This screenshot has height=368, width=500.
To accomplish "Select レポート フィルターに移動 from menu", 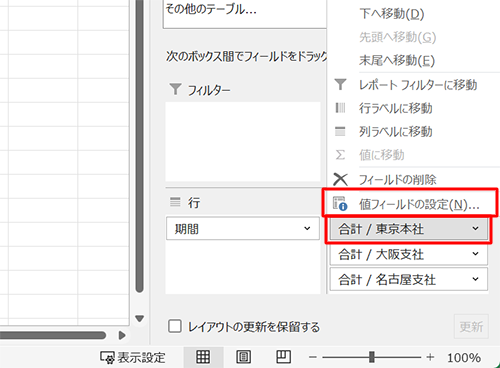I will point(418,85).
